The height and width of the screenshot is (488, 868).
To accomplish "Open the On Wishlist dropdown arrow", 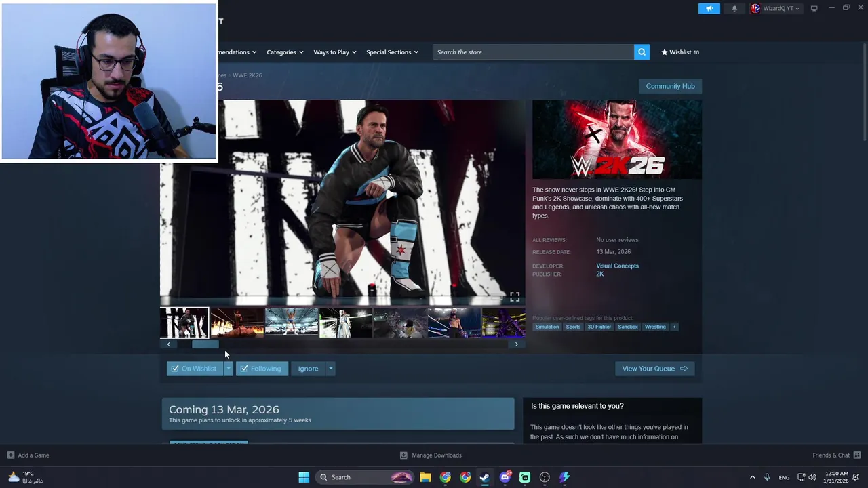I will (229, 369).
